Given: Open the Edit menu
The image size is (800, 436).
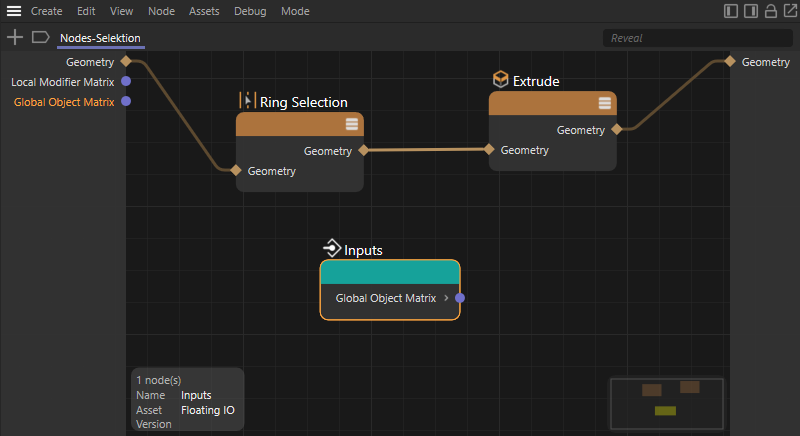Looking at the screenshot, I should point(86,11).
